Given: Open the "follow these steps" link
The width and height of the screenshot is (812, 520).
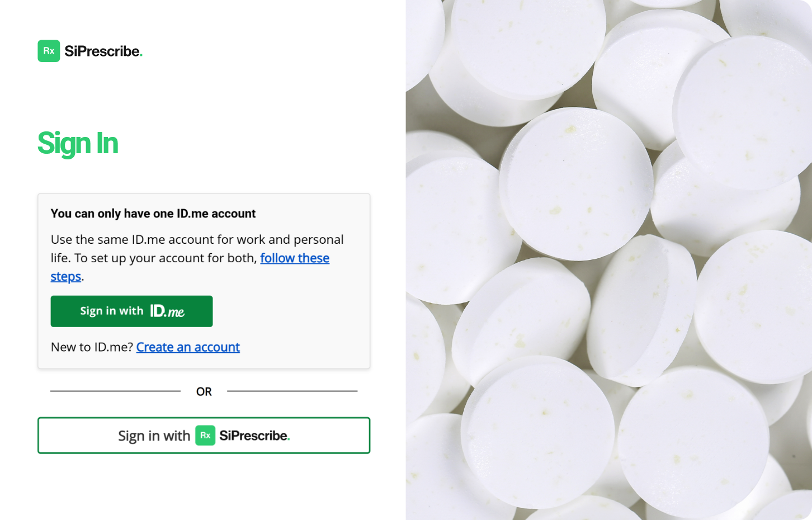Looking at the screenshot, I should pos(294,258).
